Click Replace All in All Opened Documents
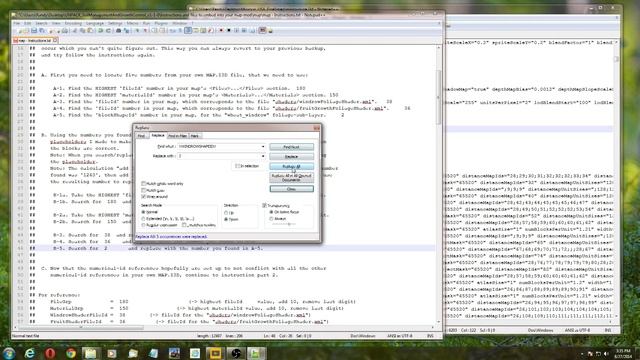The height and width of the screenshot is (360, 640). [291, 178]
